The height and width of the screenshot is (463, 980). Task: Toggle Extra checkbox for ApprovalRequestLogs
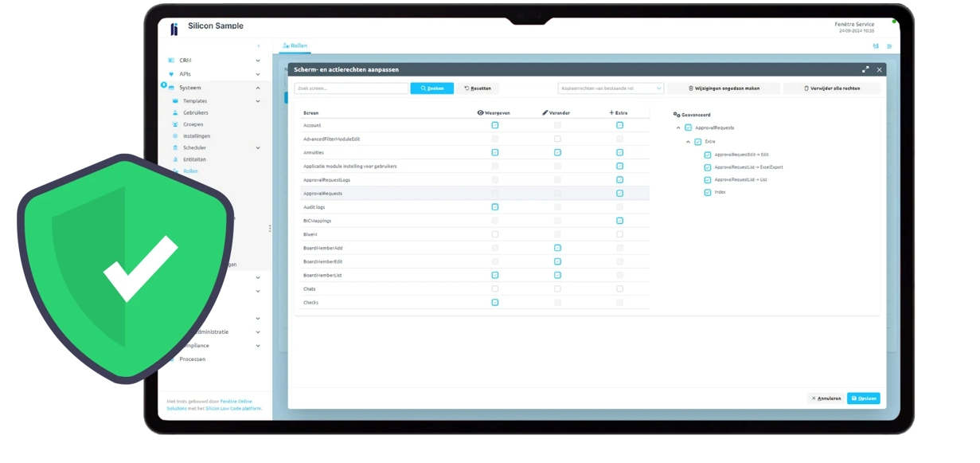pos(619,179)
